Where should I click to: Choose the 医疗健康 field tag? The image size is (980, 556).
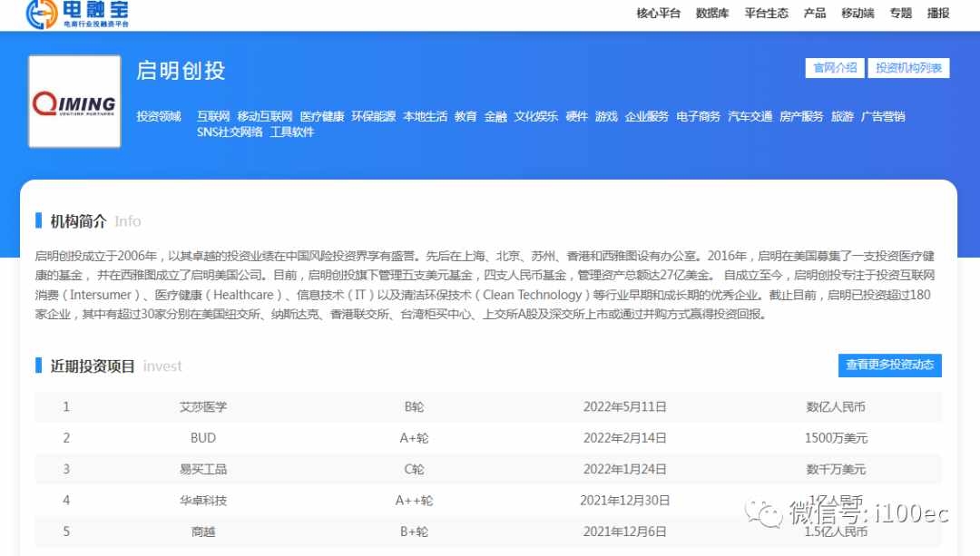322,116
